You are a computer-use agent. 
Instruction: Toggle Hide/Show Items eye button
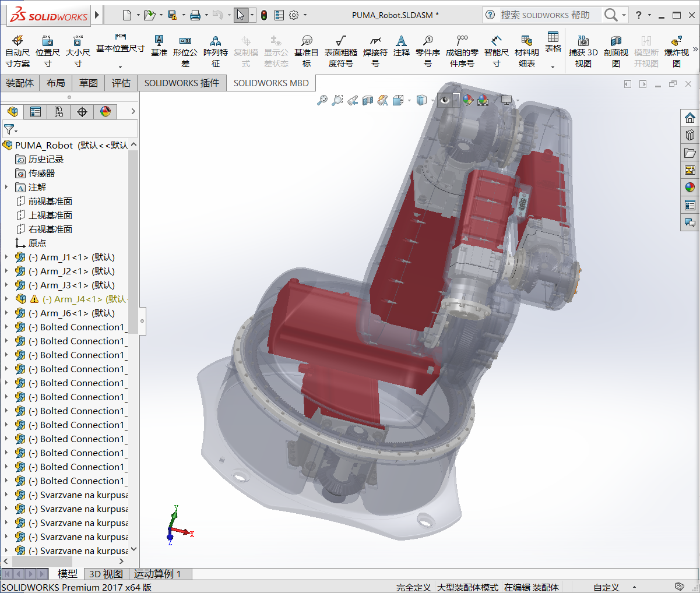point(445,100)
